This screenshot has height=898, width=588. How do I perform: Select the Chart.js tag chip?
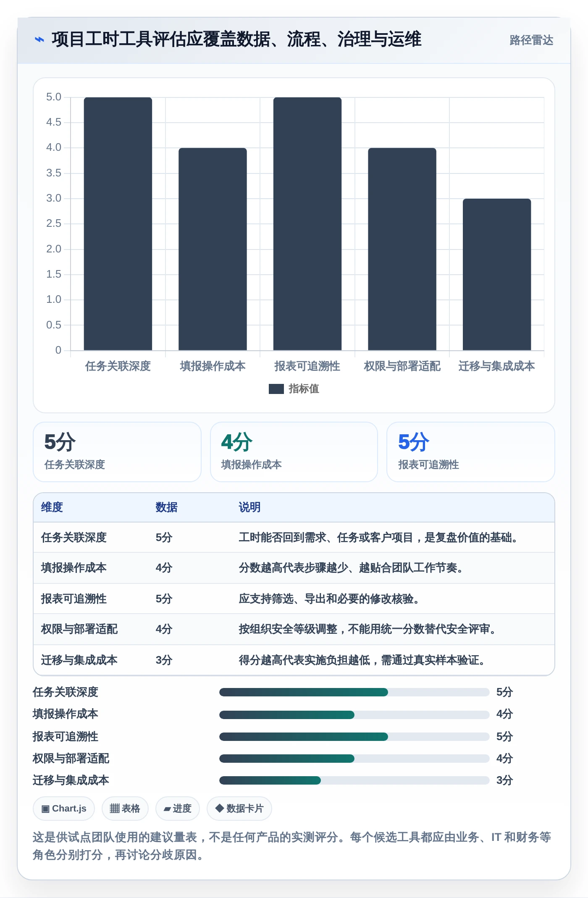[64, 809]
